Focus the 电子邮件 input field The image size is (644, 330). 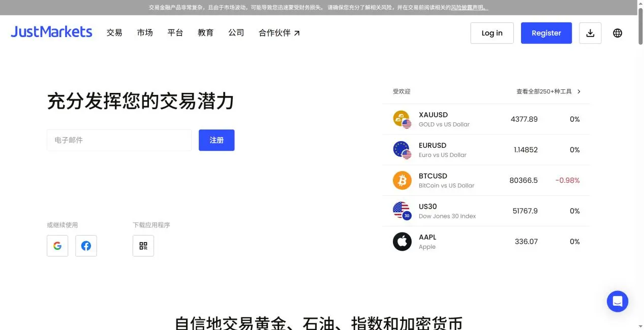pyautogui.click(x=119, y=140)
